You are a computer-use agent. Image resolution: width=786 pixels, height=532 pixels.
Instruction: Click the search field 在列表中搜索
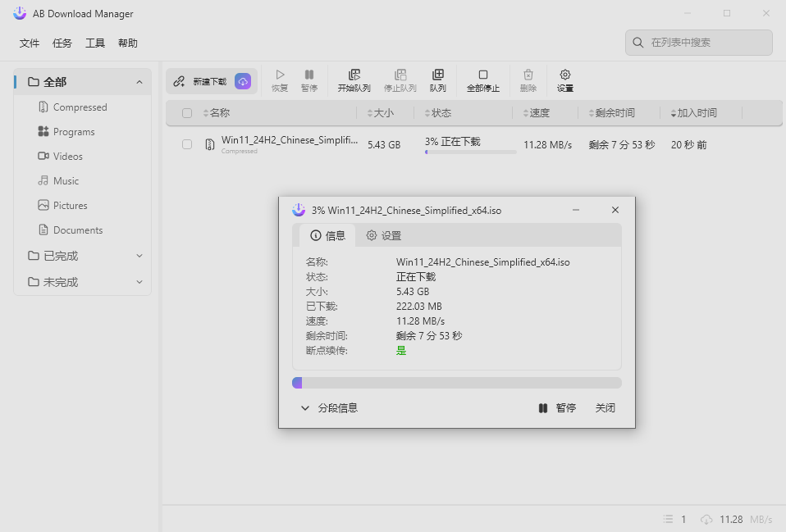(699, 43)
